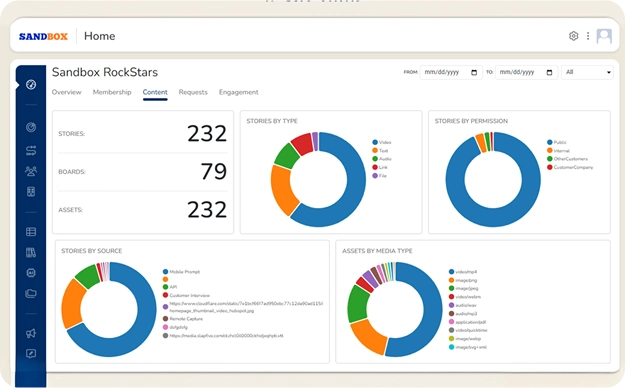Image resolution: width=625 pixels, height=388 pixels.
Task: Click the AI chip icon in sidebar
Action: pos(31,273)
